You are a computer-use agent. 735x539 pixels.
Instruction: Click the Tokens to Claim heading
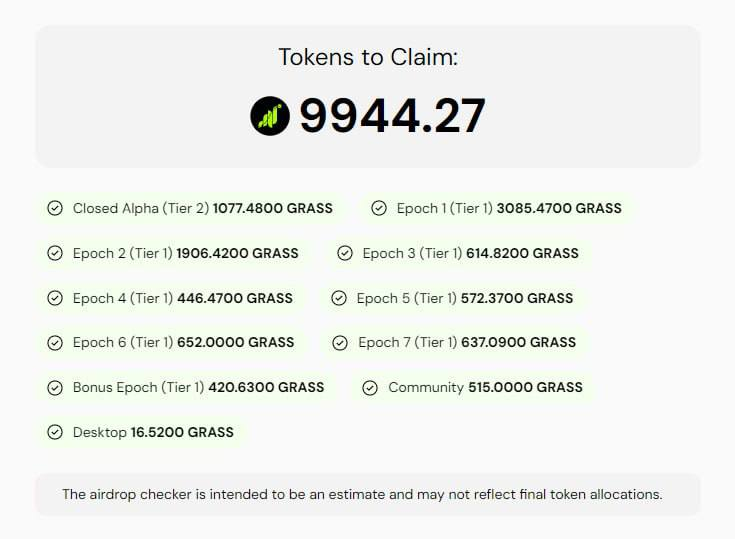tap(368, 57)
